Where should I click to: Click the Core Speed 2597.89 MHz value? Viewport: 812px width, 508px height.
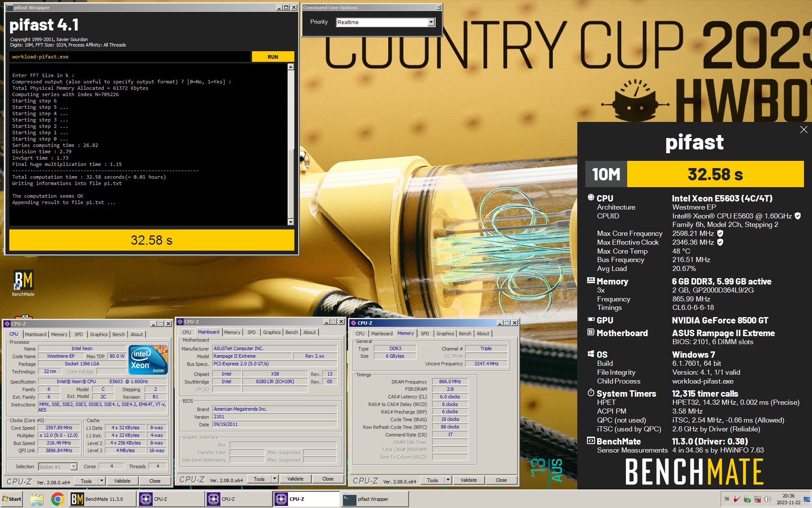[59, 428]
